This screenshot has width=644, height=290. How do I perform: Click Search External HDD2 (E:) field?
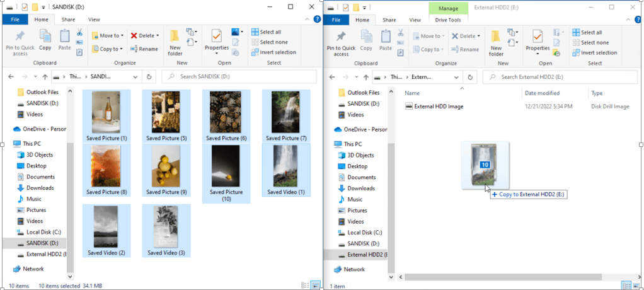(x=561, y=77)
